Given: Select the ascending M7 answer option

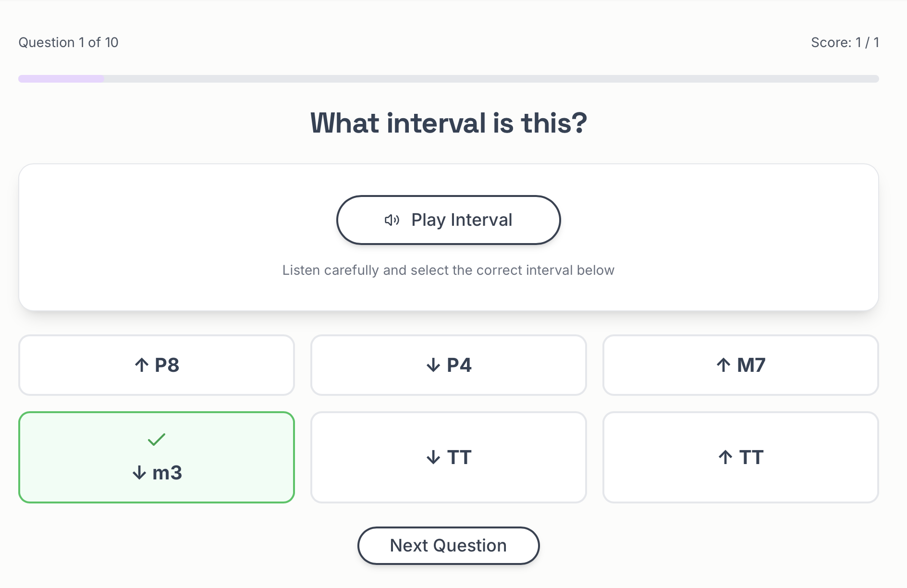Looking at the screenshot, I should [740, 365].
